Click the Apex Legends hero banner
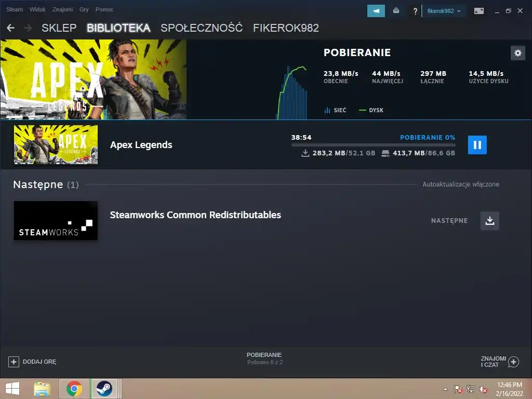The image size is (532, 399). click(94, 79)
